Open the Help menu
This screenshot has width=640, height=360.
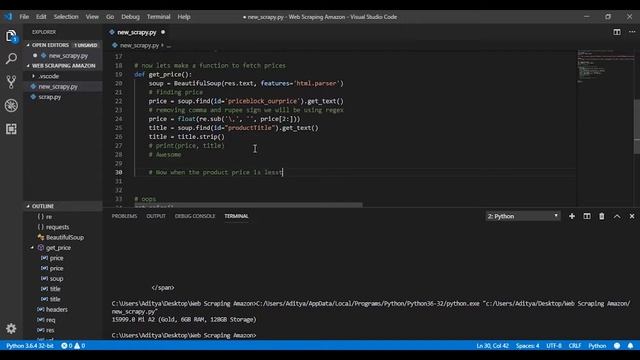[184, 17]
